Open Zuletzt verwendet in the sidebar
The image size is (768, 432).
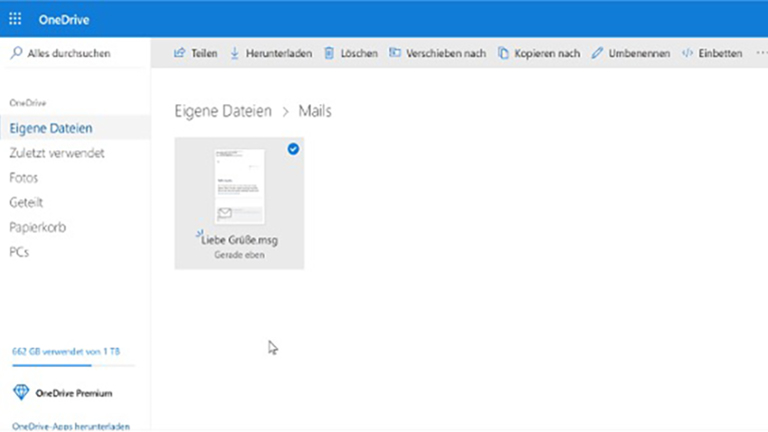[x=56, y=153]
